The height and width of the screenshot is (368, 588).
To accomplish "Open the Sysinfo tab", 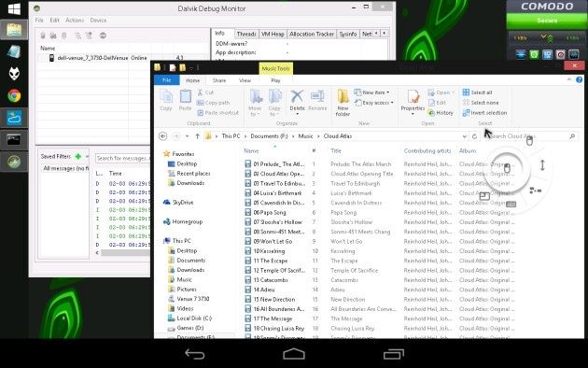I will click(348, 34).
